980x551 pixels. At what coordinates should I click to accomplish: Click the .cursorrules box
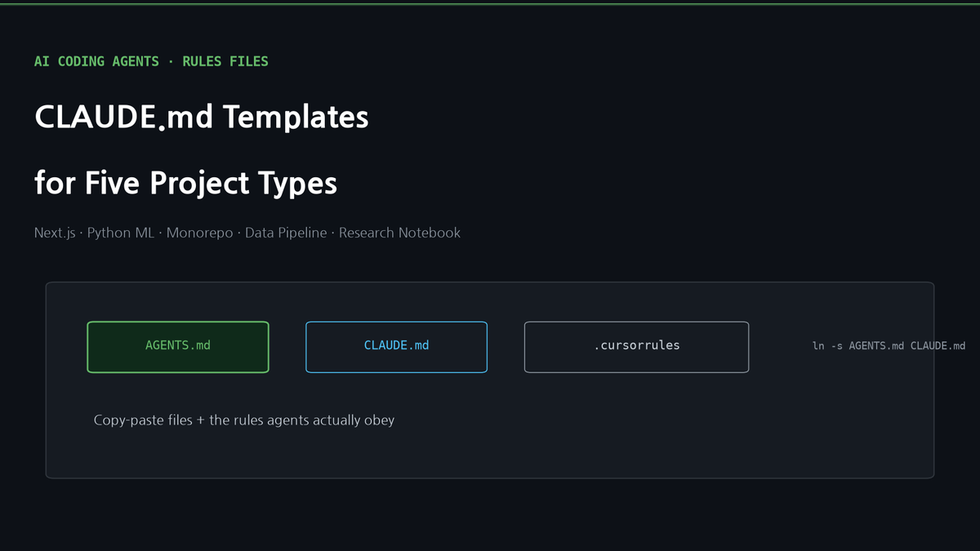click(636, 347)
